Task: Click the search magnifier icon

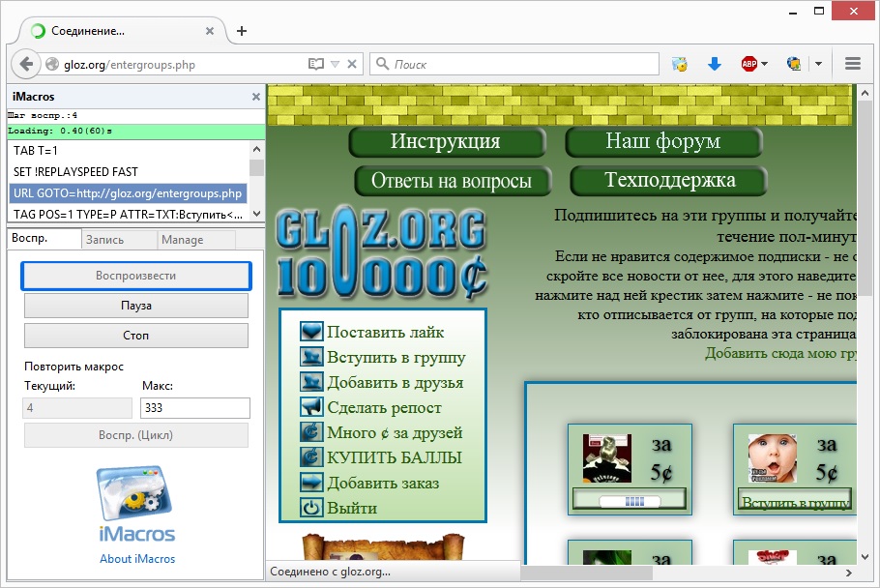Action: pyautogui.click(x=382, y=64)
